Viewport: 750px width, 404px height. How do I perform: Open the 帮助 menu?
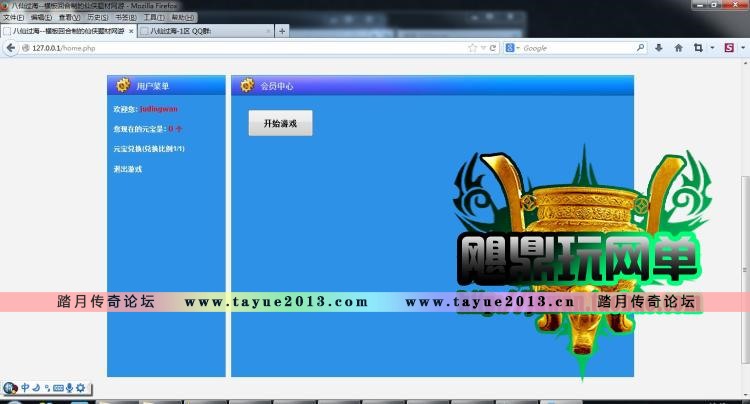[x=183, y=17]
